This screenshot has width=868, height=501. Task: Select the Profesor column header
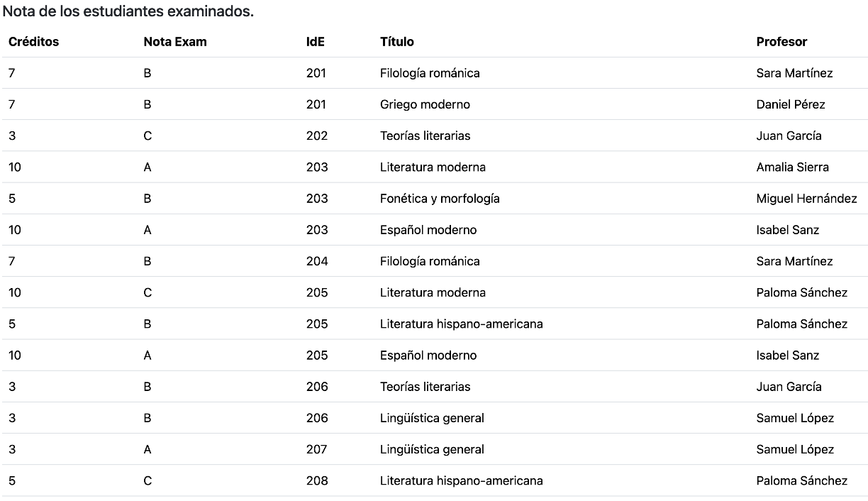point(781,42)
